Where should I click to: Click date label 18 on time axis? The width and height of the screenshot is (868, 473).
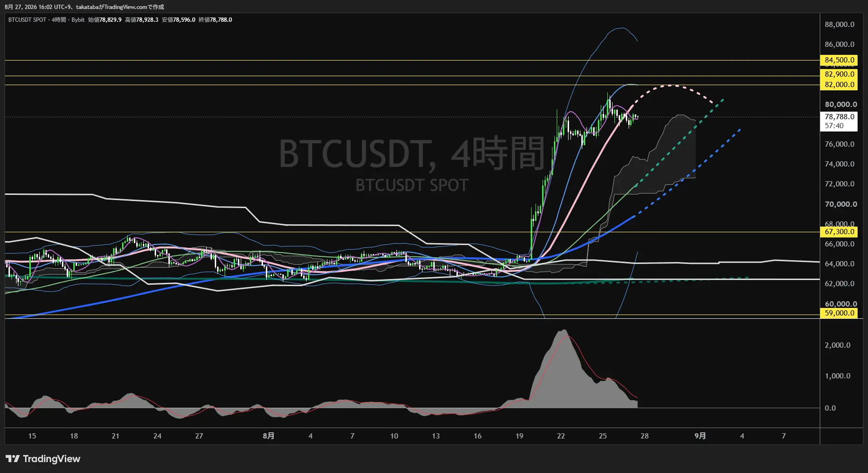pyautogui.click(x=74, y=436)
